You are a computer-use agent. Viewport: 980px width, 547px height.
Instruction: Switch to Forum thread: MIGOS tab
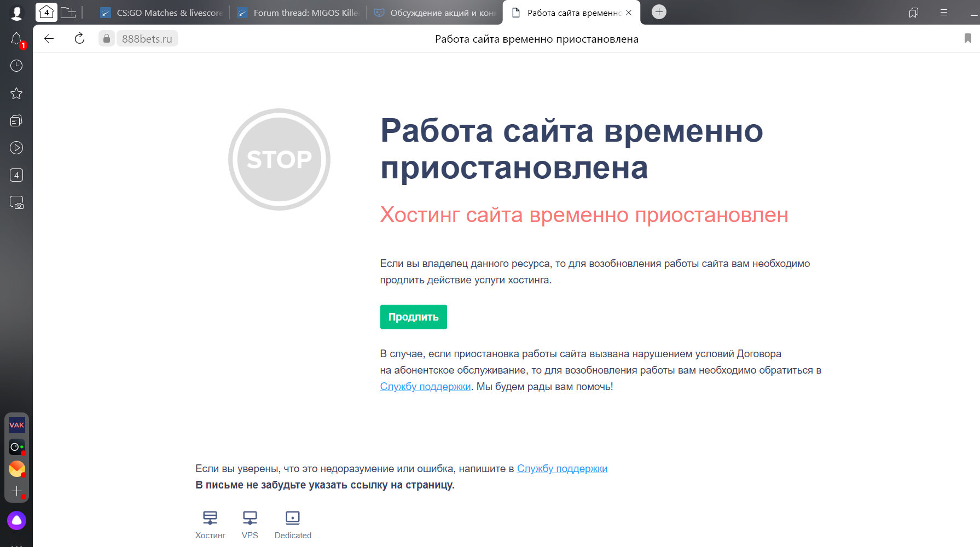click(x=298, y=13)
